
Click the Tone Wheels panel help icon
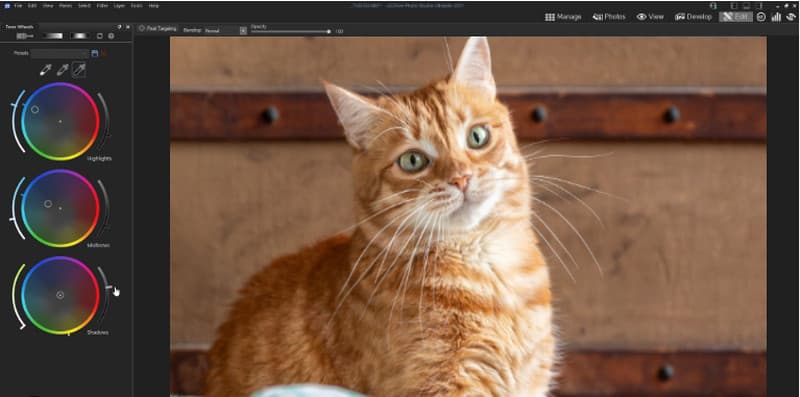click(120, 27)
